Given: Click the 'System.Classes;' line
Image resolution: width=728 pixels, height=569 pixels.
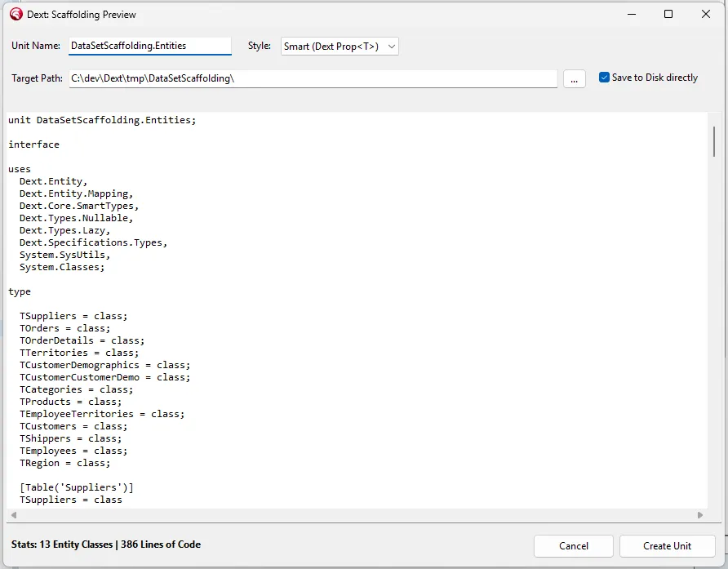Looking at the screenshot, I should pyautogui.click(x=62, y=267).
